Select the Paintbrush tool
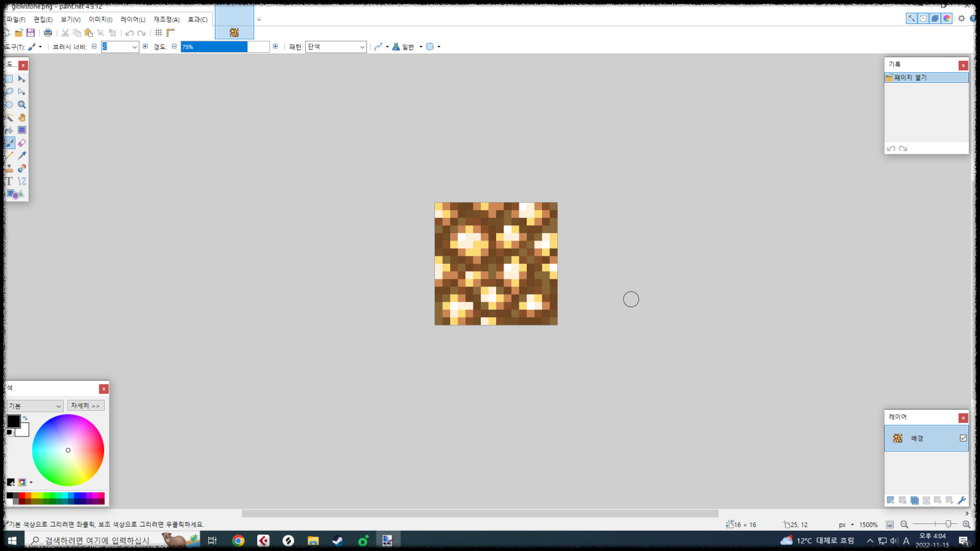The height and width of the screenshot is (551, 980). 9,143
